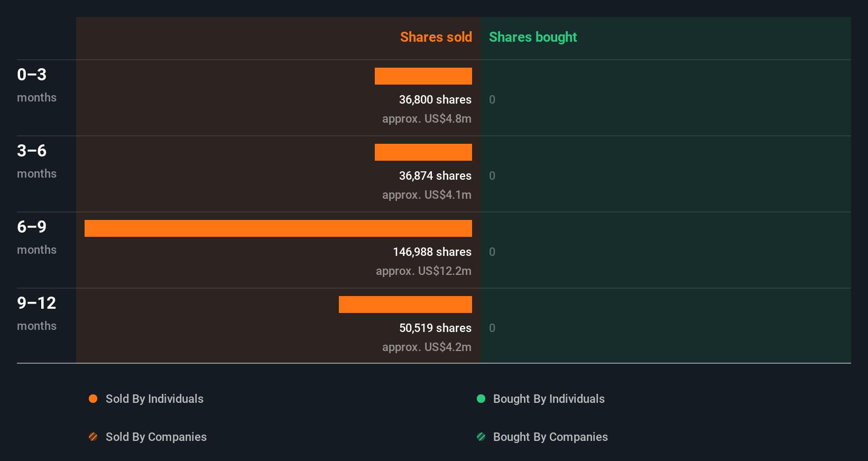Click the green Bought By Individuals legend dot
The image size is (868, 461).
click(x=481, y=399)
